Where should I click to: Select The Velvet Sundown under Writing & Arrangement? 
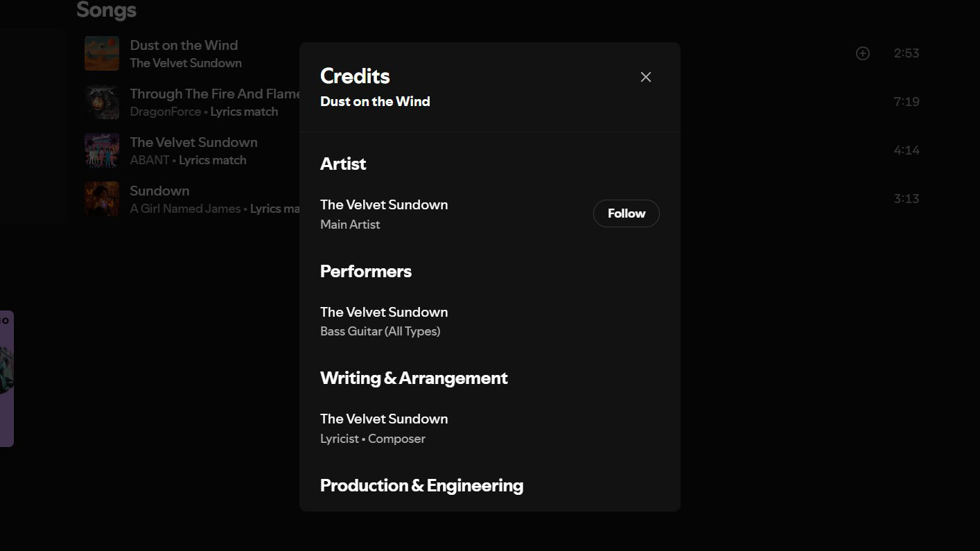point(384,419)
